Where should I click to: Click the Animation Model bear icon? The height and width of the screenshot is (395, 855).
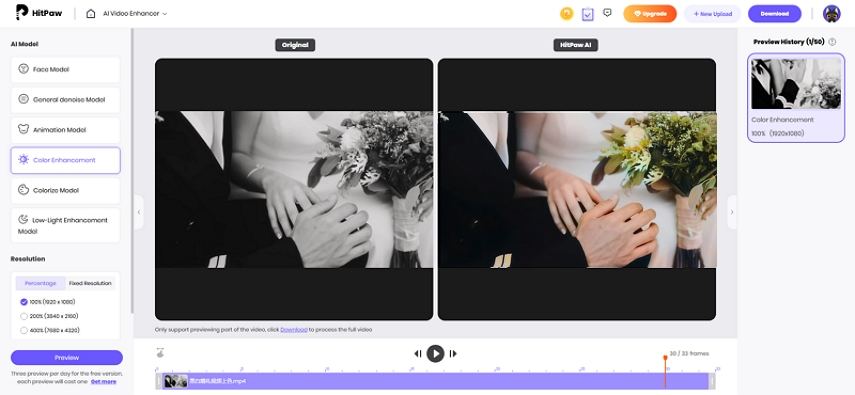(x=23, y=129)
